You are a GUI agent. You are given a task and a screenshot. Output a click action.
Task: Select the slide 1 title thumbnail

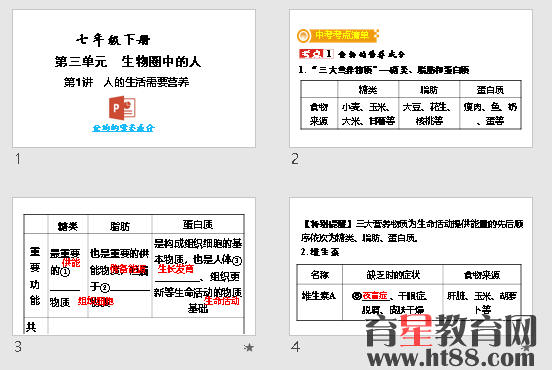134,79
